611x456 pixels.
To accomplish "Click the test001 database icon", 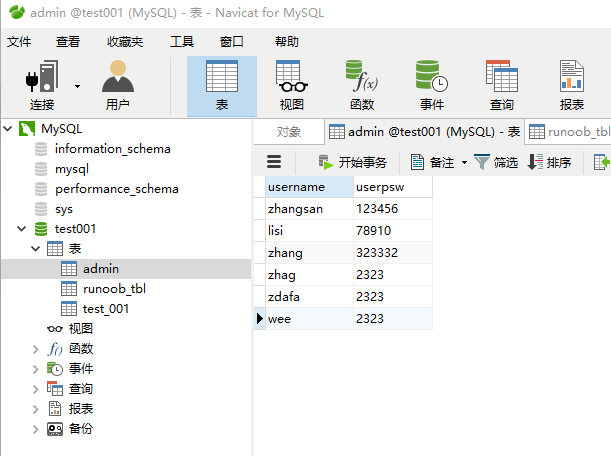I will coord(41,229).
